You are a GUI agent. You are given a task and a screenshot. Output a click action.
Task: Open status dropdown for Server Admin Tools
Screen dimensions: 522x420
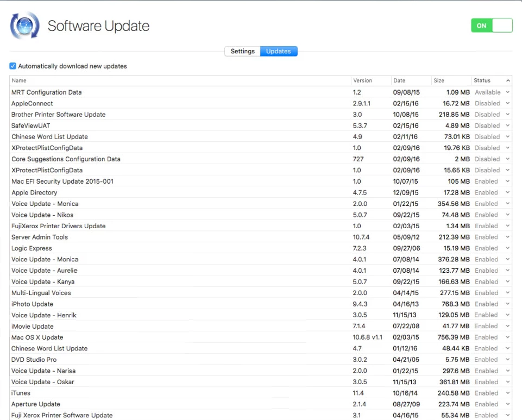[x=508, y=237]
